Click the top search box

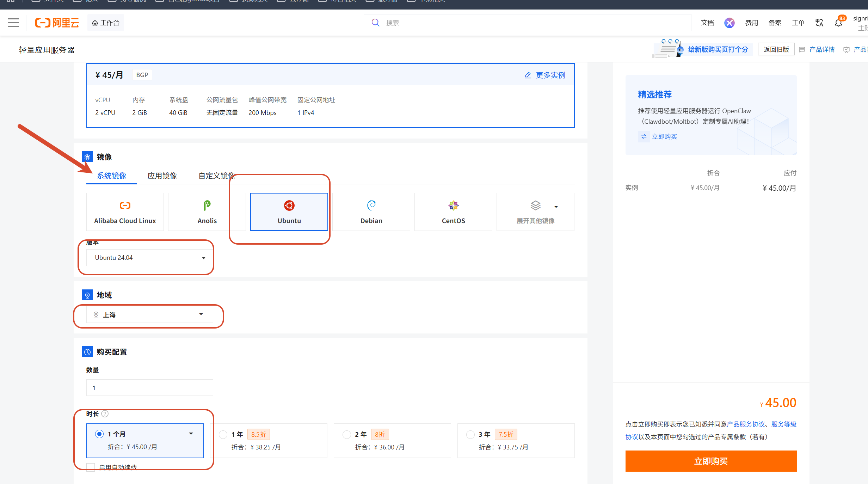coord(527,23)
